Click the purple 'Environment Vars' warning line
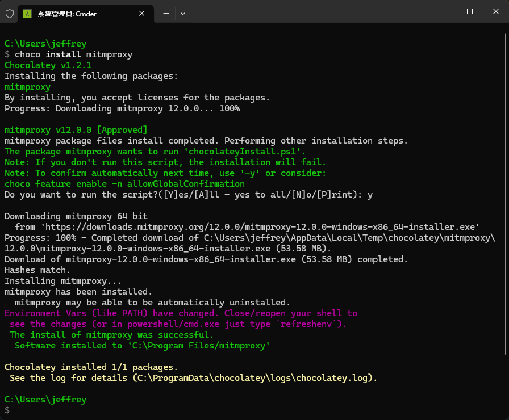The width and height of the screenshot is (509, 420). point(181,313)
